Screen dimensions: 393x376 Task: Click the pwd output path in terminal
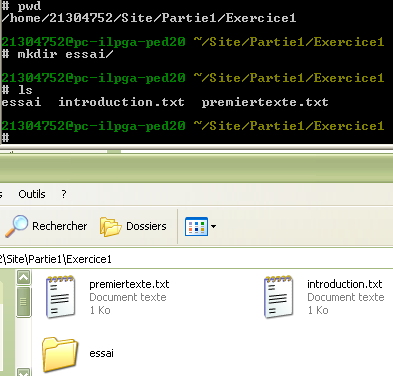click(x=149, y=18)
